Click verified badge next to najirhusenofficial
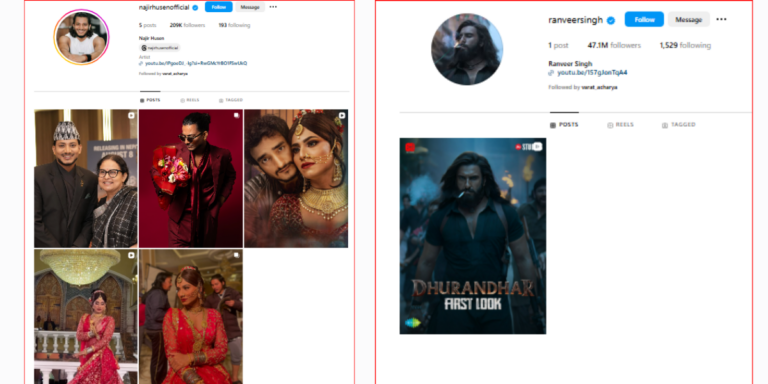768x384 pixels. tap(195, 7)
